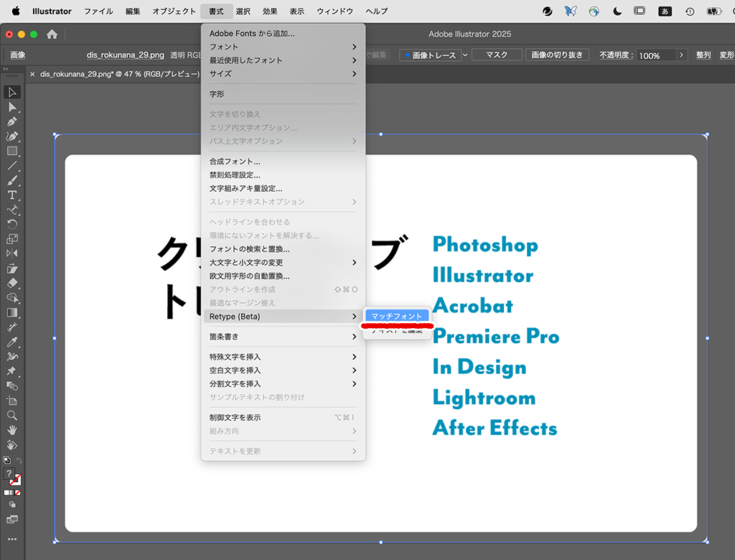This screenshot has height=560, width=735.
Task: Select the Rectangle tool
Action: (x=12, y=151)
